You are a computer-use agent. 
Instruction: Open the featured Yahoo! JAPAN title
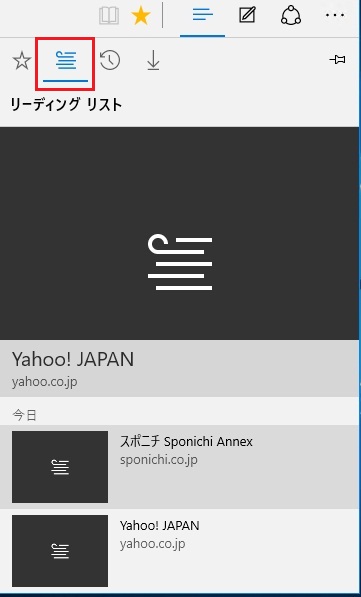pos(73,359)
